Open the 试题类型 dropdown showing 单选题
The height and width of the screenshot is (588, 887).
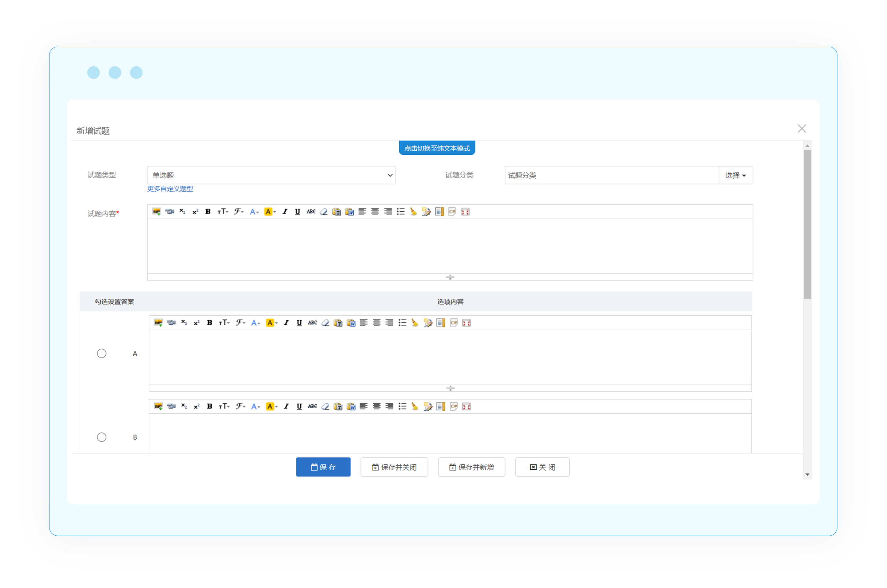point(271,175)
